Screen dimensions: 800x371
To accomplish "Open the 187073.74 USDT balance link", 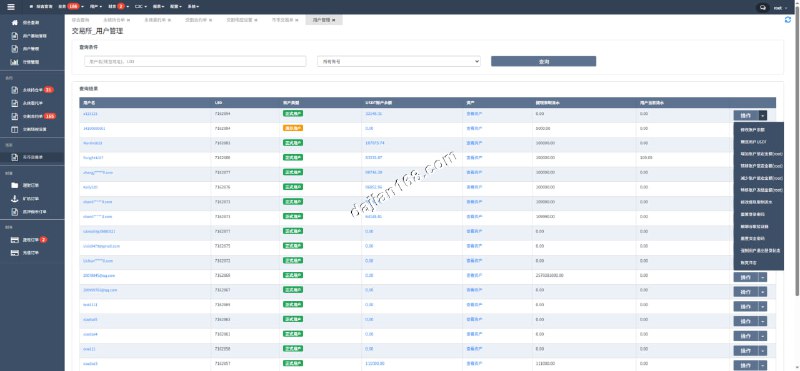I will [374, 143].
